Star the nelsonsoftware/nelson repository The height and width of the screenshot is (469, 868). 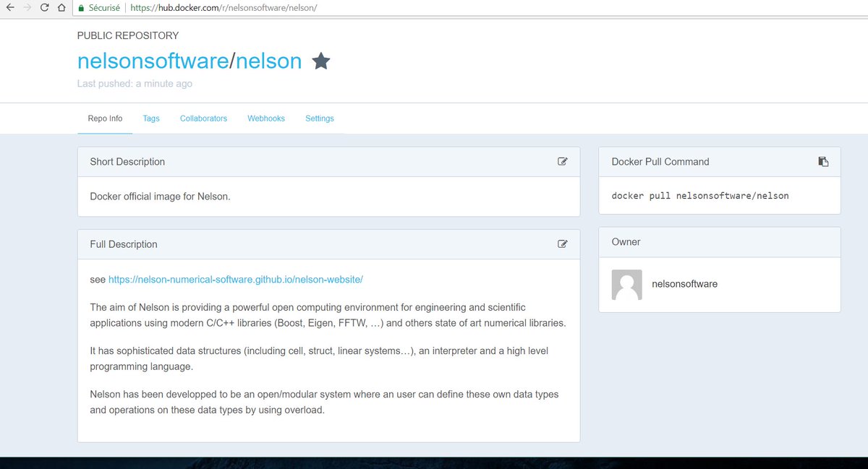click(321, 61)
